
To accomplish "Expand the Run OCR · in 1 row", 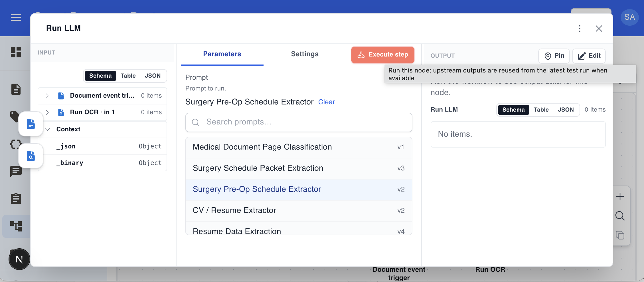I will point(47,112).
